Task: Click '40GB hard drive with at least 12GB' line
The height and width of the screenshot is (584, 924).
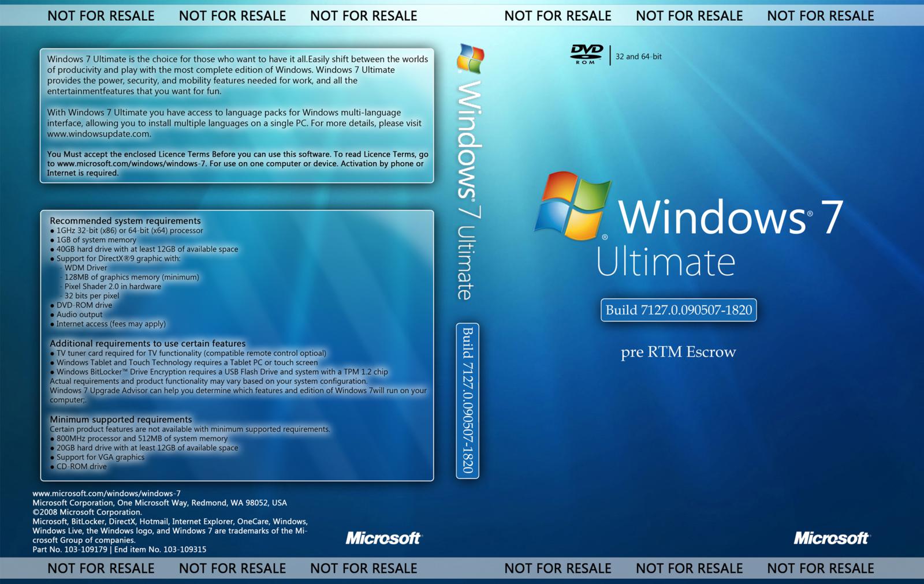Action: 144,249
